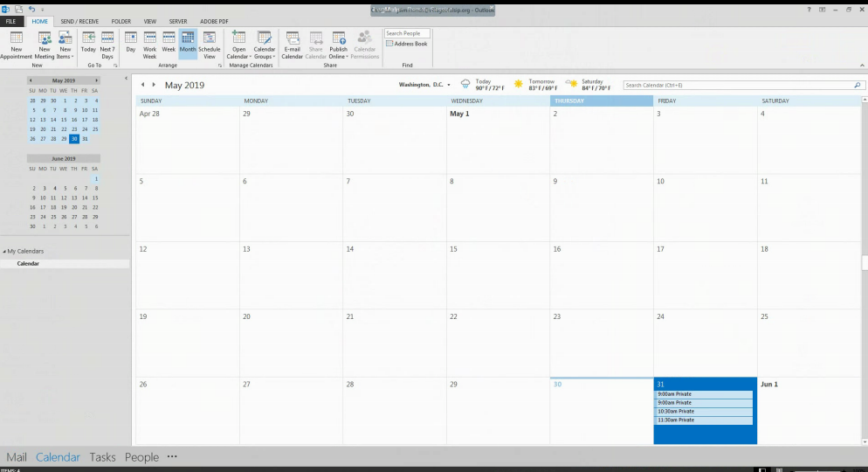Viewport: 868px width, 472px height.
Task: Open the FILE tab
Action: (x=11, y=22)
